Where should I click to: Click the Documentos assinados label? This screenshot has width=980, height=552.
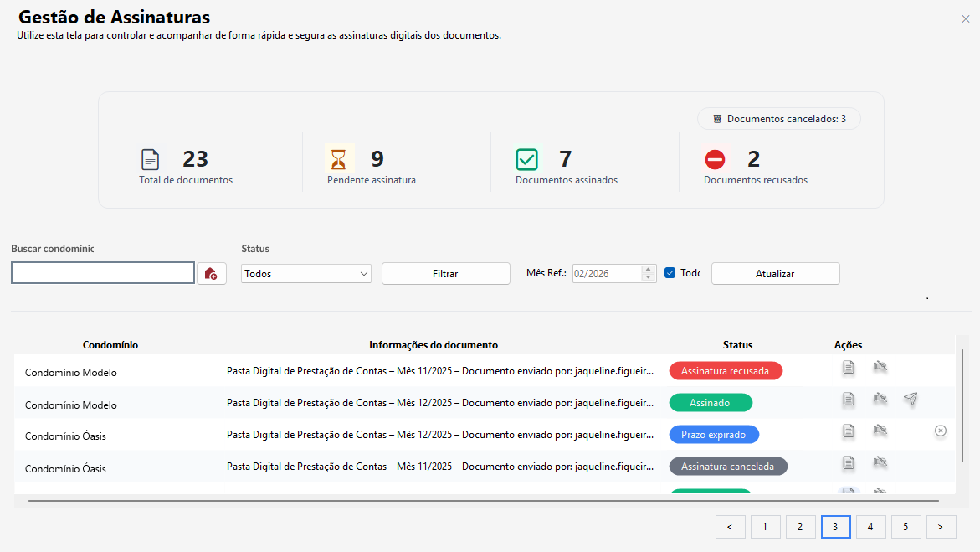[567, 180]
